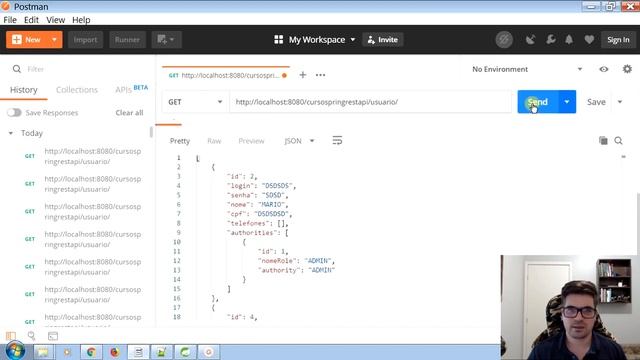Image resolution: width=640 pixels, height=360 pixels.
Task: Open the notifications bell icon
Action: 569,40
